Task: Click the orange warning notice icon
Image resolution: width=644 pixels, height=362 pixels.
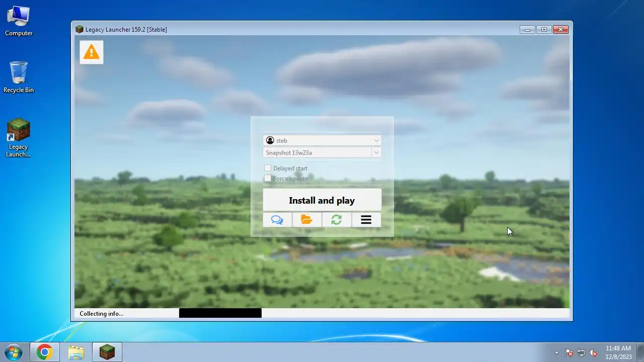Action: [91, 52]
